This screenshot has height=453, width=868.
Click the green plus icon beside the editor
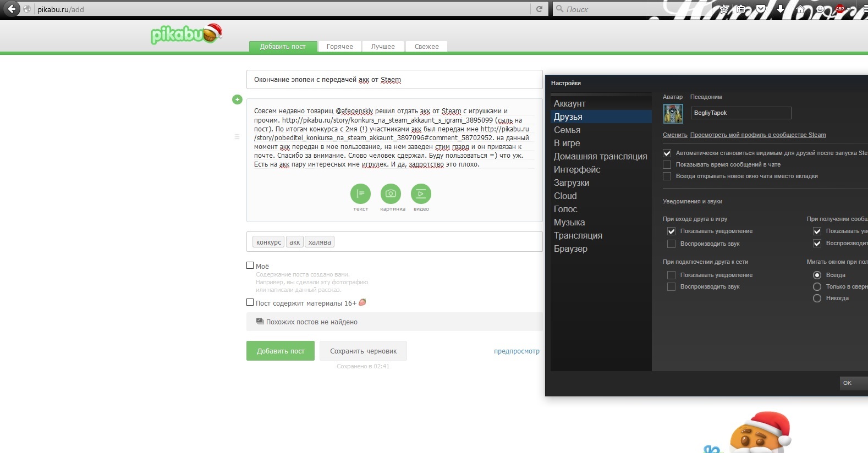point(237,100)
